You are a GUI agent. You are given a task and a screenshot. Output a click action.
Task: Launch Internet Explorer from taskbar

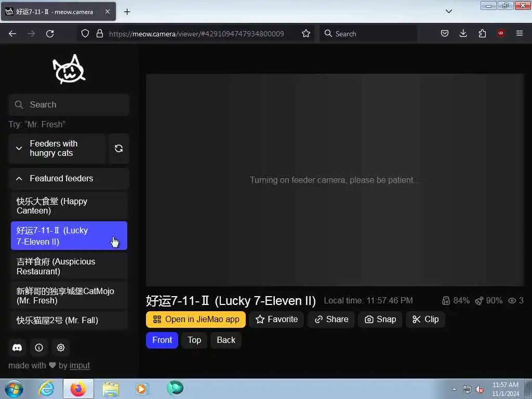point(46,389)
